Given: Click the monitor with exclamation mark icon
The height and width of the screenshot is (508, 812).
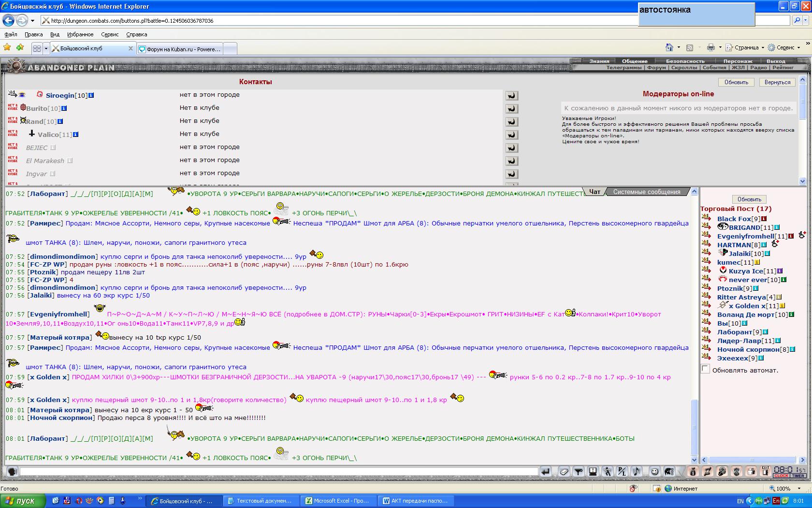Looking at the screenshot, I should point(593,471).
